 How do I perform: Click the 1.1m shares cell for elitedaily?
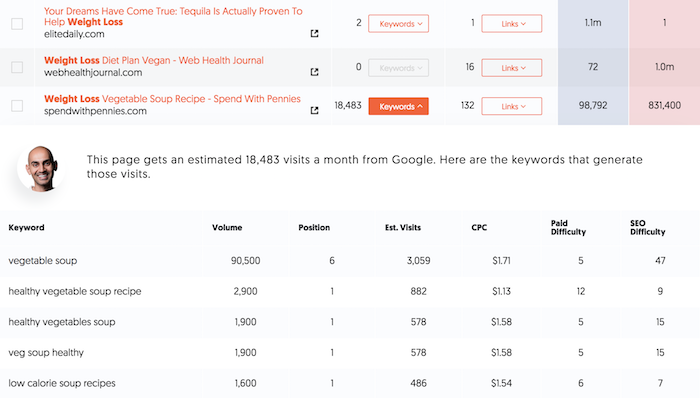coord(593,23)
